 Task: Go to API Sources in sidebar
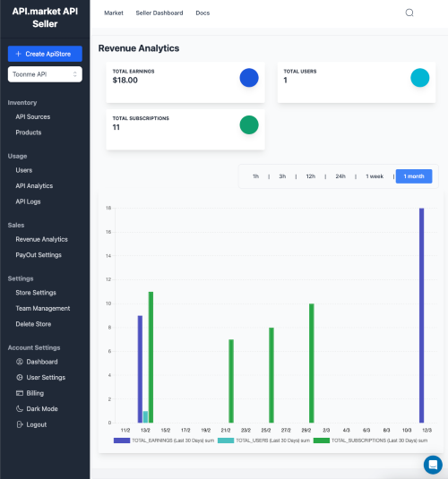coord(33,116)
